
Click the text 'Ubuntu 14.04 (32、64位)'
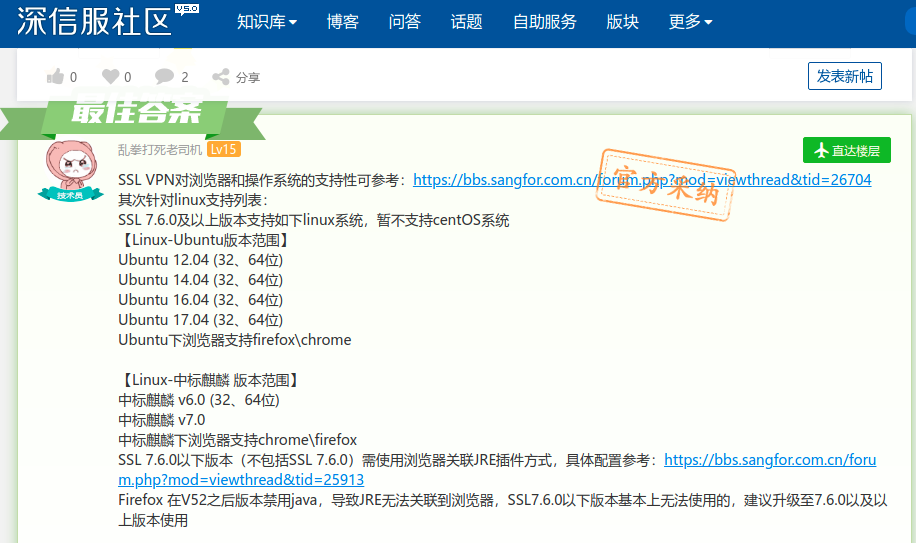point(200,280)
